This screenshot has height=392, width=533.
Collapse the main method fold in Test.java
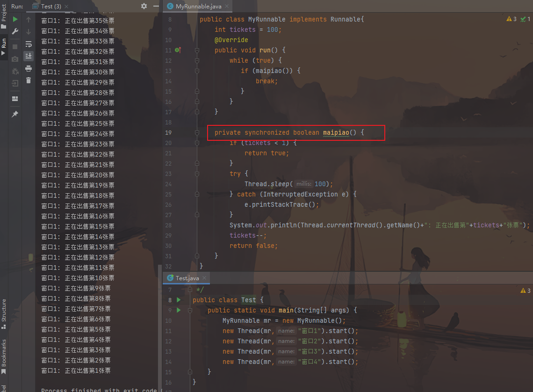click(x=189, y=310)
